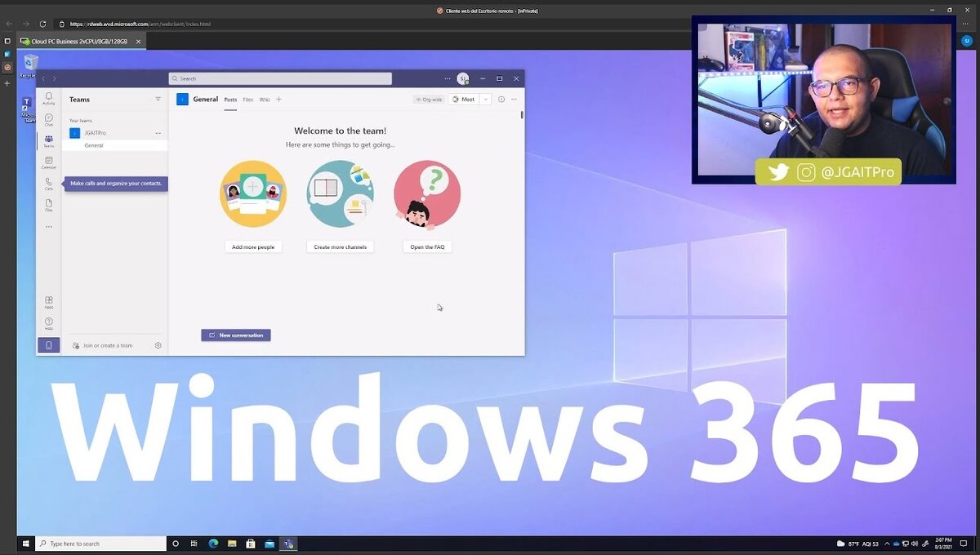Switch to the Posts tab

tap(230, 100)
